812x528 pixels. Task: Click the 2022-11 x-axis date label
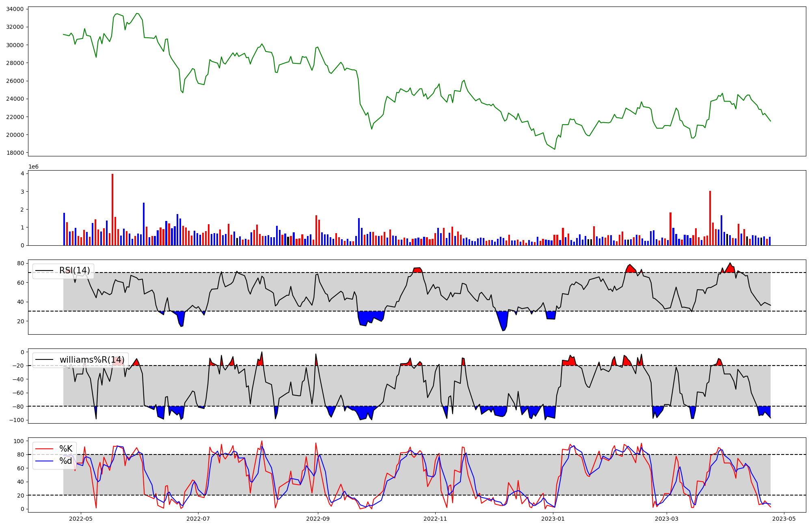click(x=435, y=519)
